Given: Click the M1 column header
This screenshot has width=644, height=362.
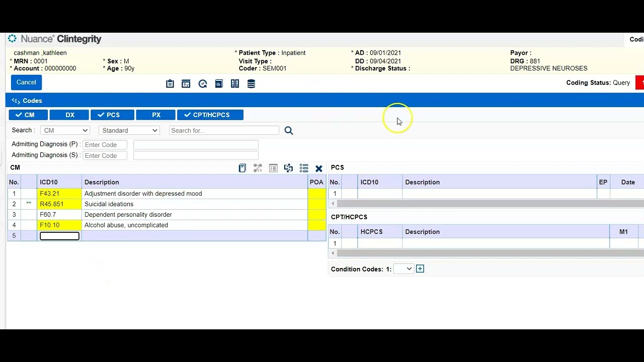Looking at the screenshot, I should [x=623, y=232].
